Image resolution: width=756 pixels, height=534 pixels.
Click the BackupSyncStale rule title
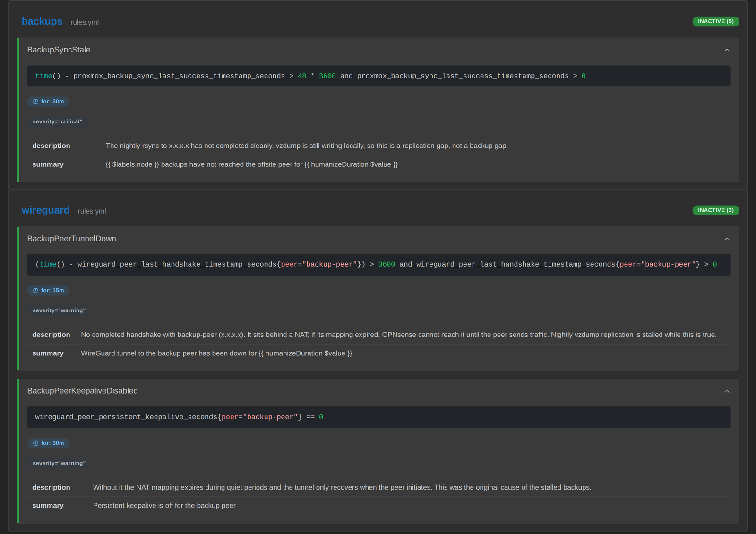[x=59, y=50]
